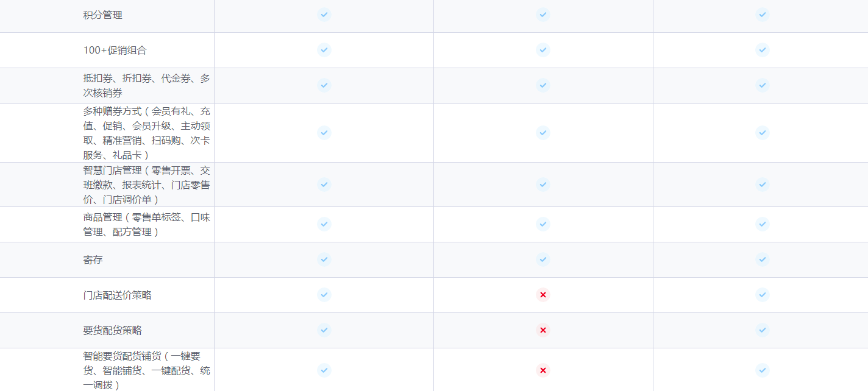
Task: Click first-column checkmark for 积分管理
Action: 324,15
